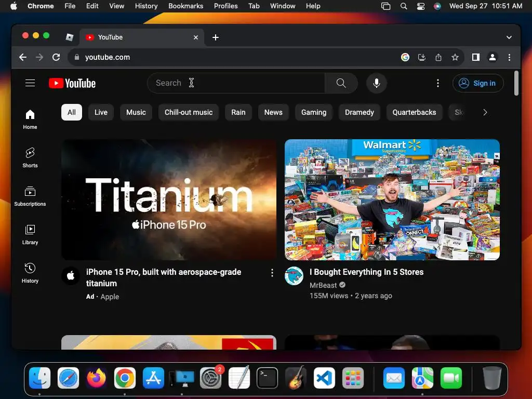Image resolution: width=532 pixels, height=399 pixels.
Task: Open a new Chrome tab
Action: coord(216,37)
